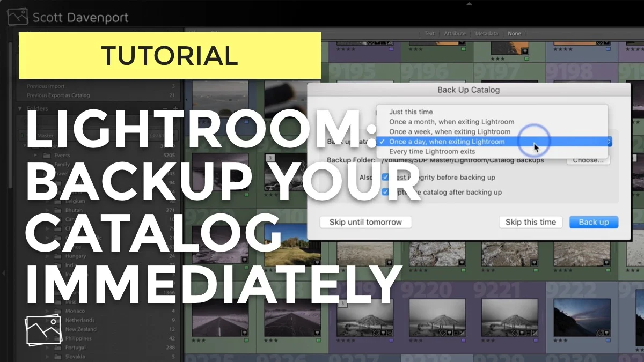644x362 pixels.
Task: Select the Metadata filter tab
Action: pyautogui.click(x=487, y=33)
